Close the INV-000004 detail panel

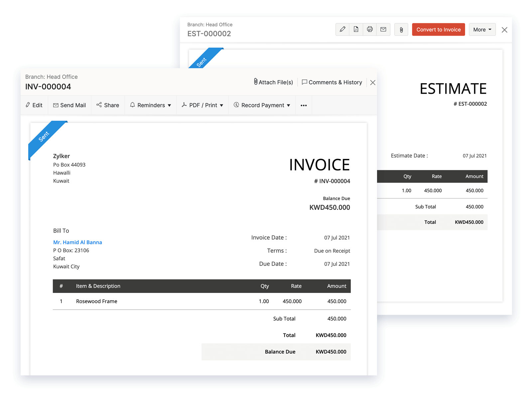click(372, 82)
